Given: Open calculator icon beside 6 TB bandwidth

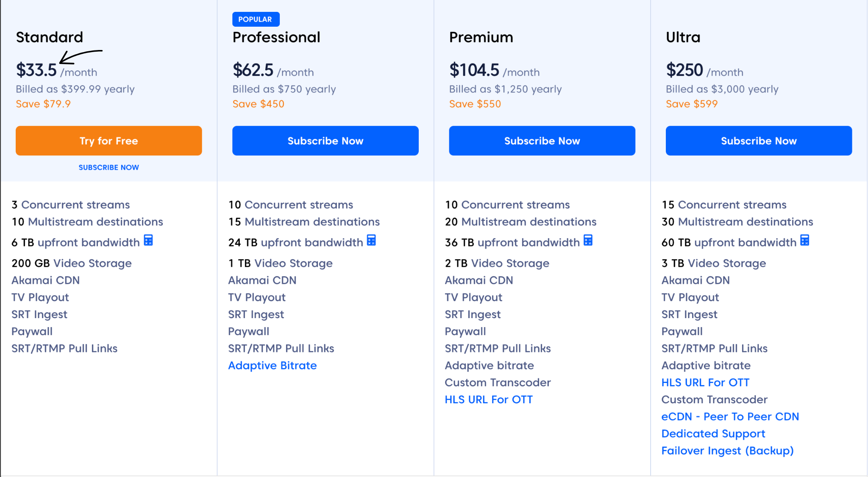Looking at the screenshot, I should tap(148, 241).
